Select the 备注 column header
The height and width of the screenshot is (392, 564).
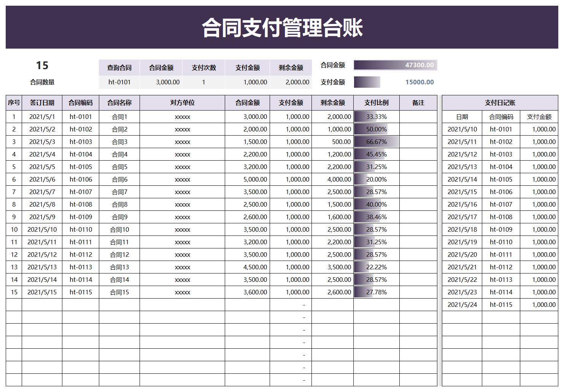(x=418, y=103)
